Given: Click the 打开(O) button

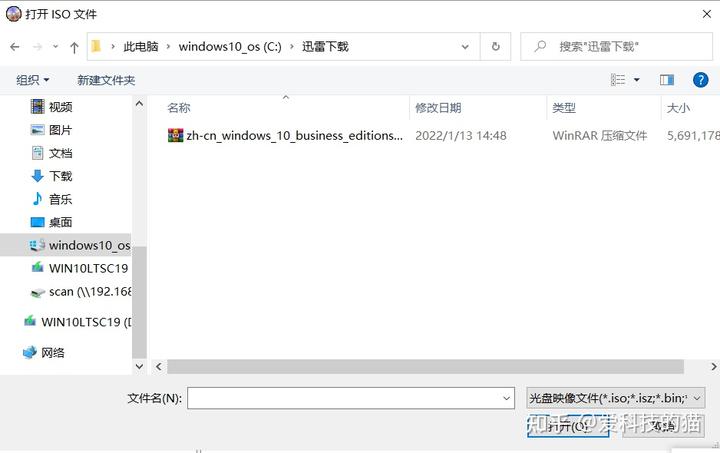Looking at the screenshot, I should (568, 426).
